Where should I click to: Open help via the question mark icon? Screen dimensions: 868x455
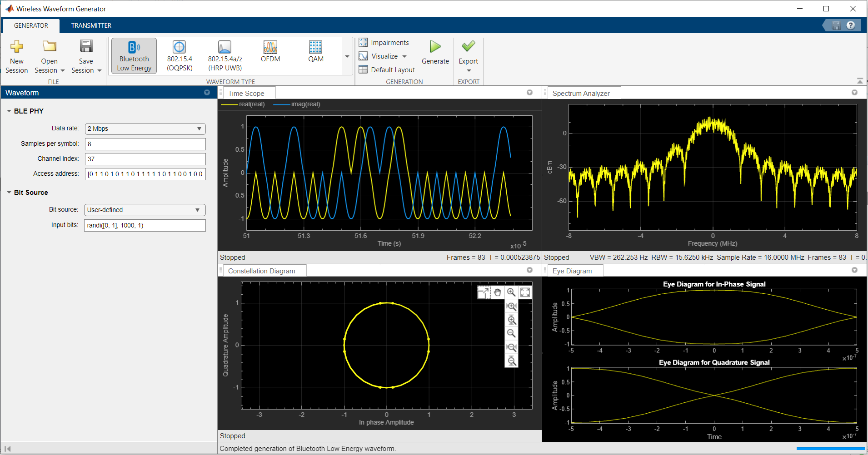point(851,25)
